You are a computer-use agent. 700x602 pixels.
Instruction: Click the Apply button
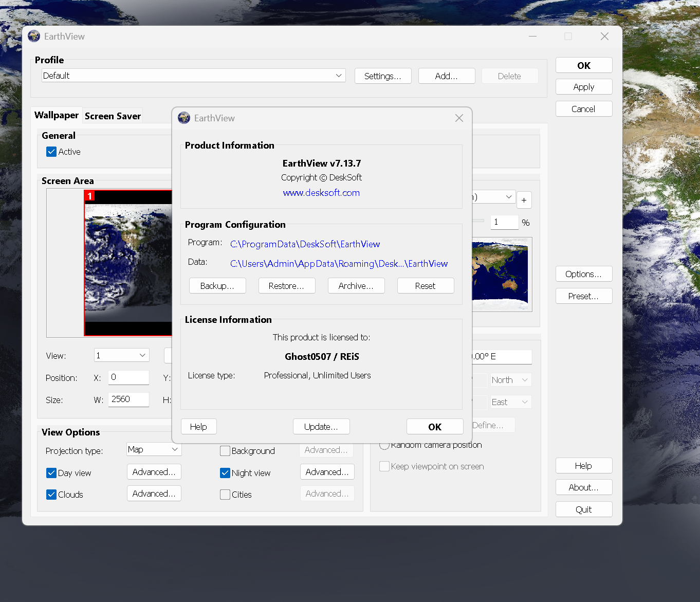(584, 87)
